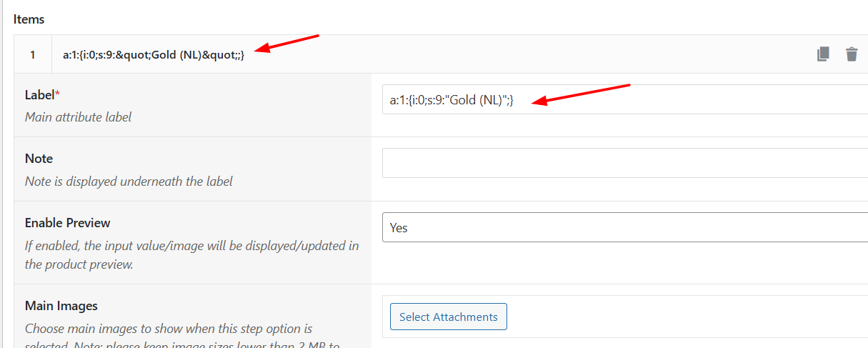Click the 'Note is displayed underneath the label' hint
The width and height of the screenshot is (868, 348).
click(129, 182)
